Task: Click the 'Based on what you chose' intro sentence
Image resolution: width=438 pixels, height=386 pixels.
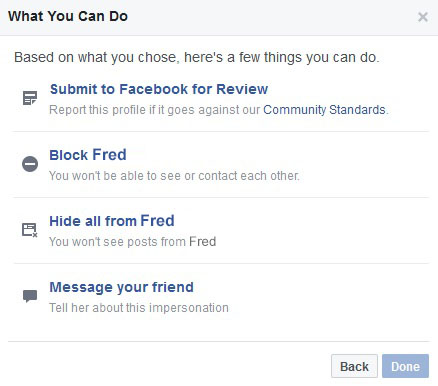Action: [197, 57]
